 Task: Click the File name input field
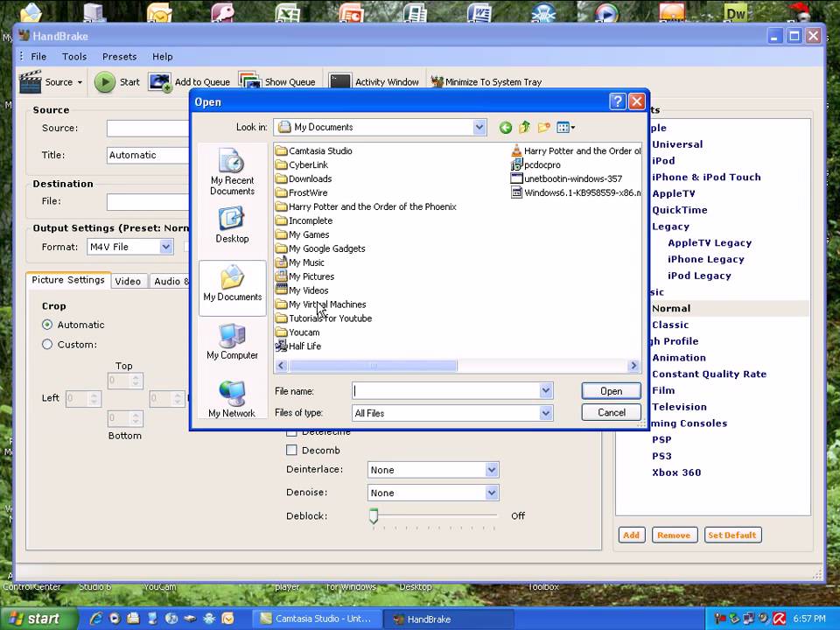click(445, 391)
